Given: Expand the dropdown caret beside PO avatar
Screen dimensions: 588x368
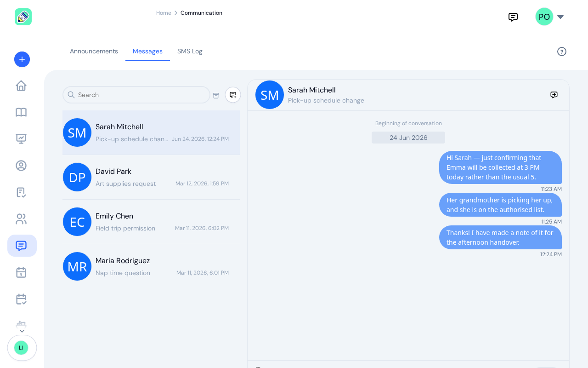Looking at the screenshot, I should [560, 17].
